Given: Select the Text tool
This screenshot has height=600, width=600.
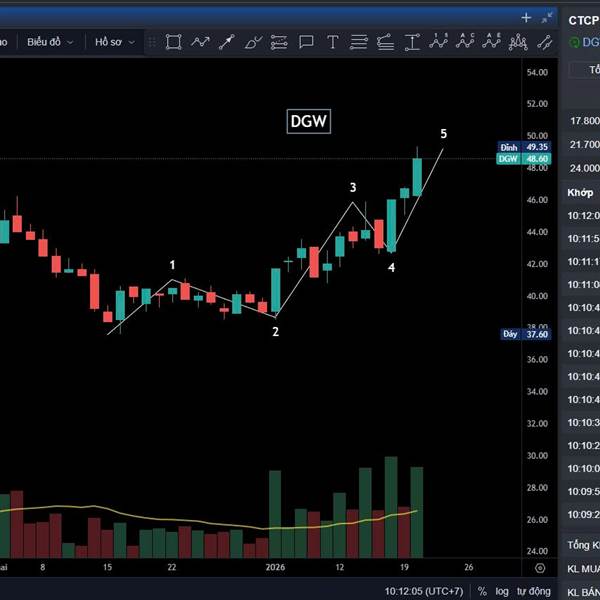Looking at the screenshot, I should 333,42.
